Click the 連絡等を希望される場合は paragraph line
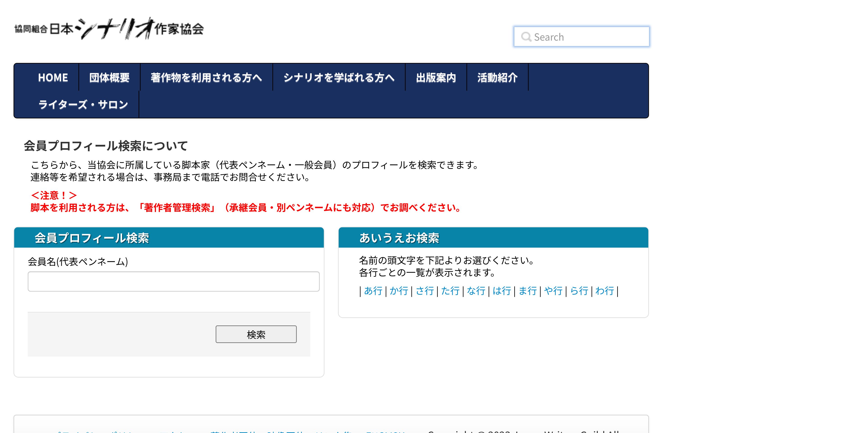Viewport: 868px width, 433px height. (x=170, y=177)
